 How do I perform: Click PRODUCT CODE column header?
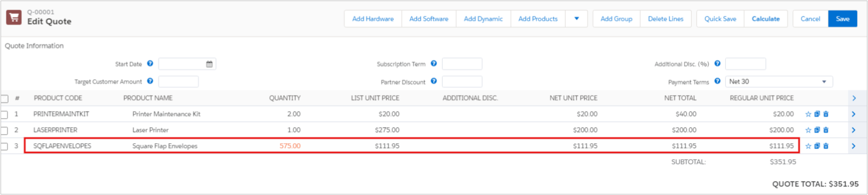(58, 98)
